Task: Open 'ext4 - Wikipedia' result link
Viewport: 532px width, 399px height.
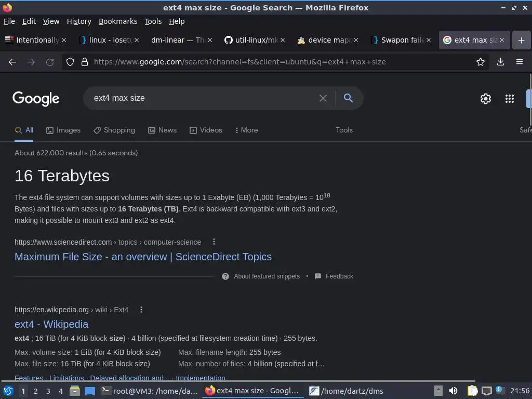Action: pos(51,324)
